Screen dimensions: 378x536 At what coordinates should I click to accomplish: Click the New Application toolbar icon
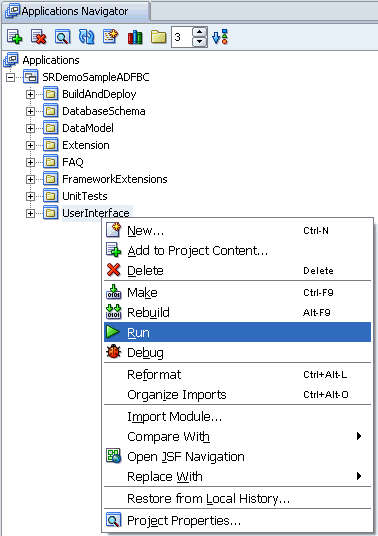(x=14, y=37)
